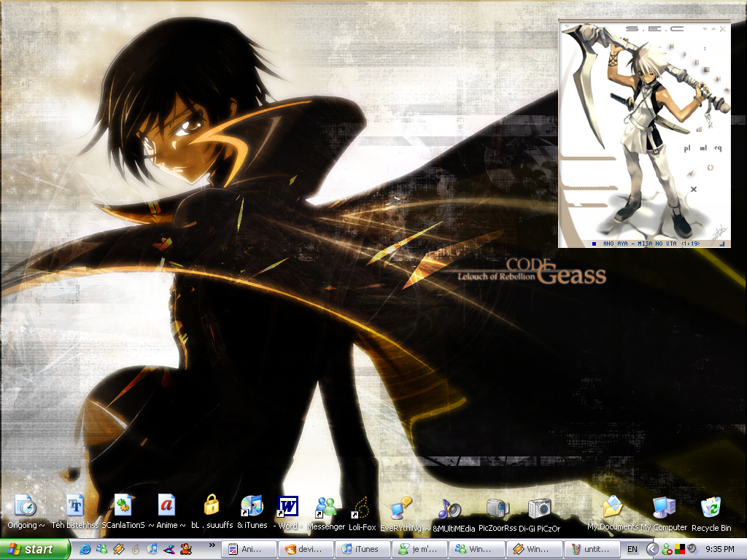Open the Start menu
Image resolution: width=747 pixels, height=560 pixels.
(34, 549)
